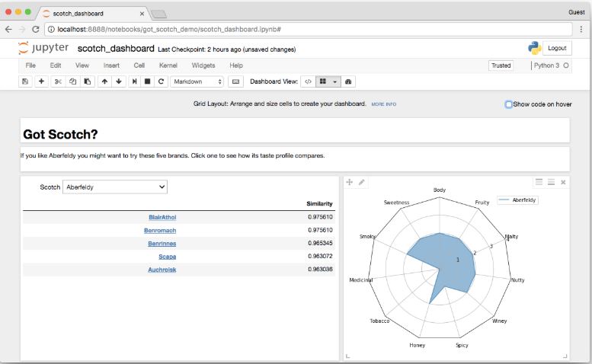Restart the kernel icon
The image size is (592, 364).
pos(162,81)
